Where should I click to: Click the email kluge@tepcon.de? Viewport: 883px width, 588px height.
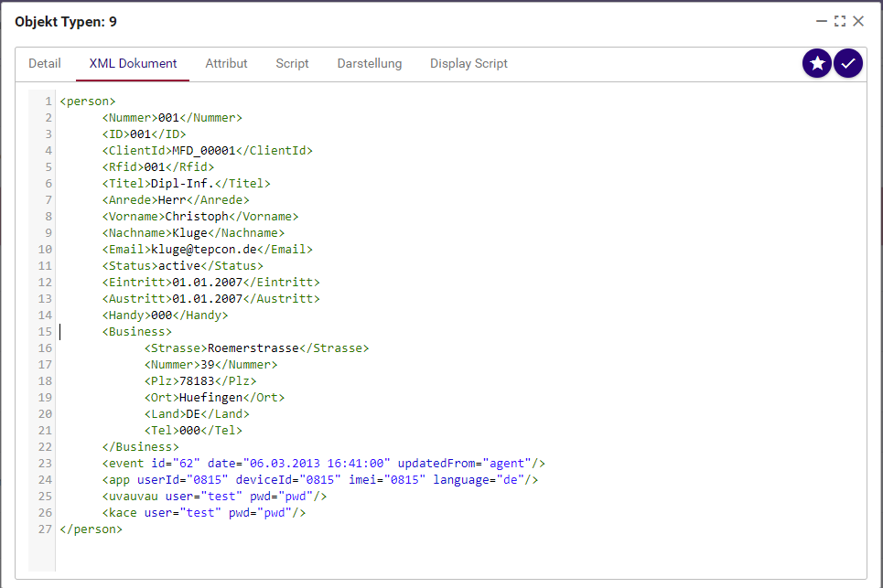[x=204, y=250]
